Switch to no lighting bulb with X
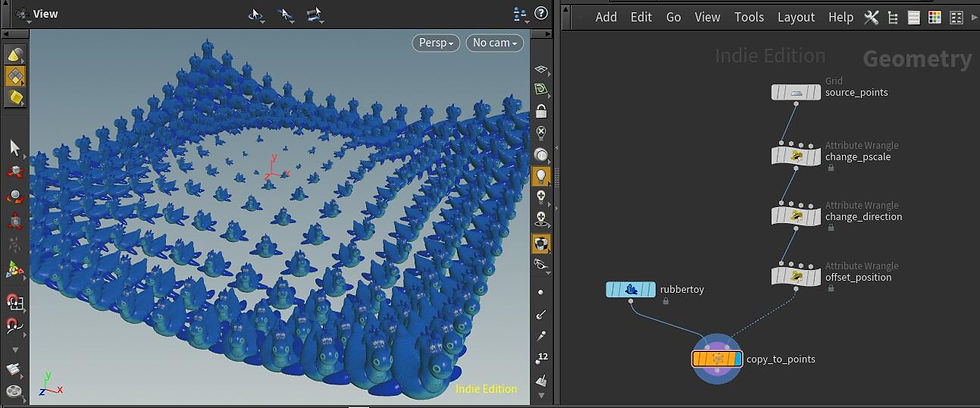Viewport: 980px width, 408px height. [541, 132]
